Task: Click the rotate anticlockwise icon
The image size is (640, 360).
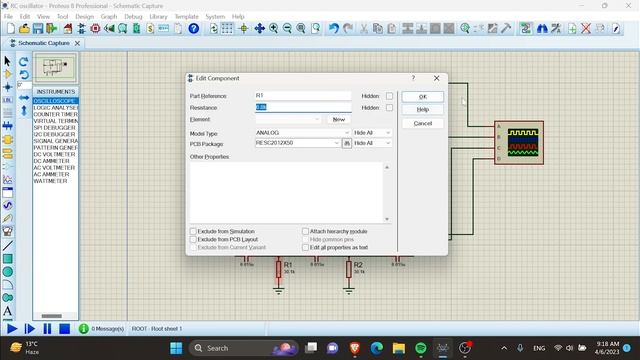Action: pyautogui.click(x=24, y=74)
